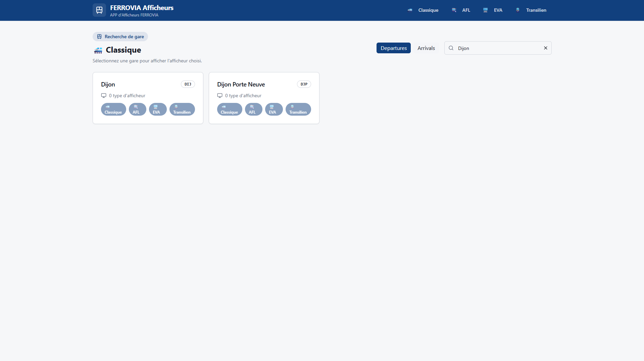Select Classique display for Dijon Porte Neuve
Viewport: 644px width, 361px height.
pos(230,109)
